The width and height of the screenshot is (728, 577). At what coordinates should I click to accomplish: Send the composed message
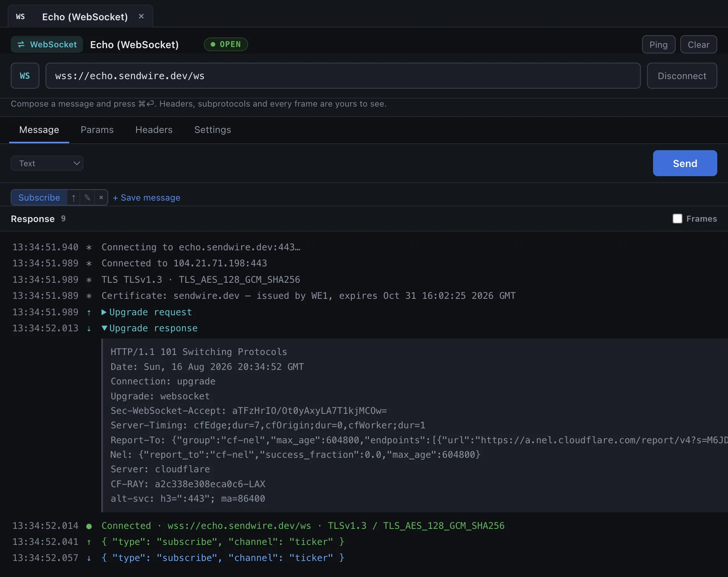(685, 163)
